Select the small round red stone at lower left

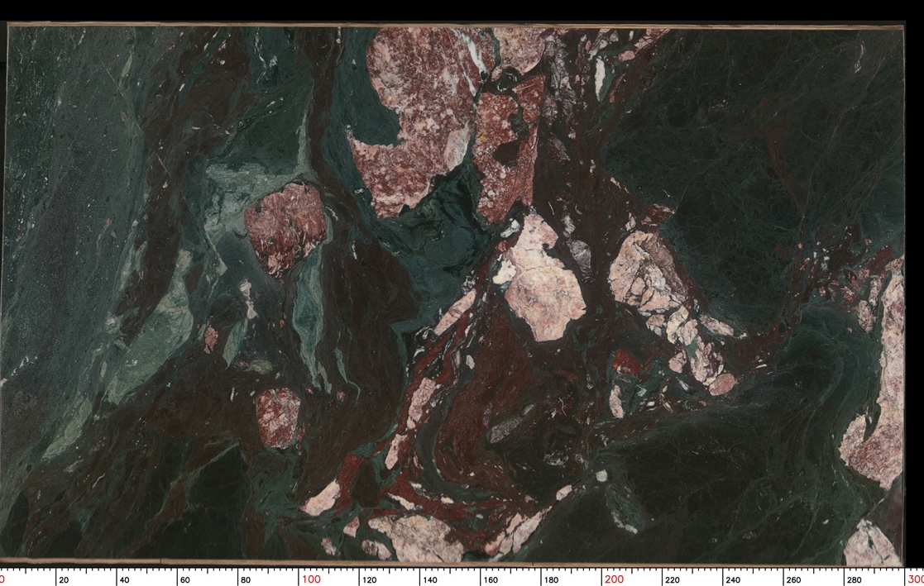278,416
